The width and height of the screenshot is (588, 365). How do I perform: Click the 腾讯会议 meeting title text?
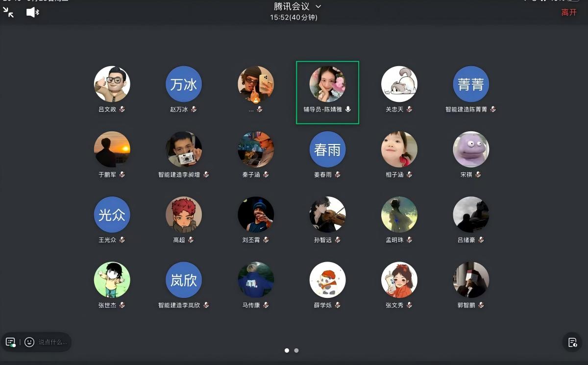coord(292,6)
